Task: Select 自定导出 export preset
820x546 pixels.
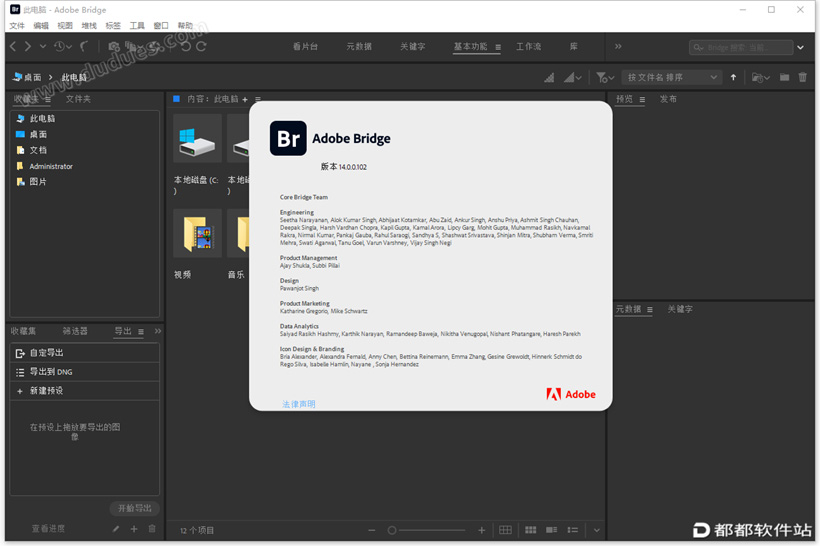Action: [x=85, y=353]
